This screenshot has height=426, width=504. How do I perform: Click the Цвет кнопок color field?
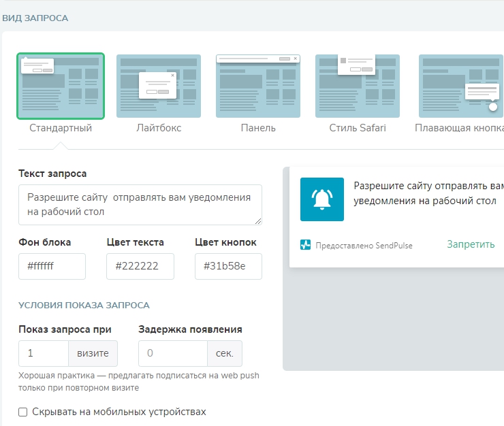coord(228,266)
